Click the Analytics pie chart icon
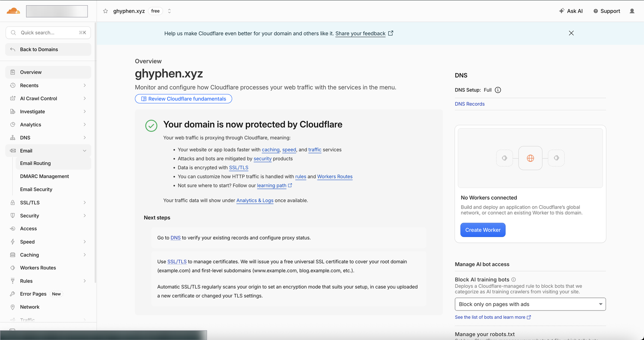644x340 pixels. click(13, 125)
